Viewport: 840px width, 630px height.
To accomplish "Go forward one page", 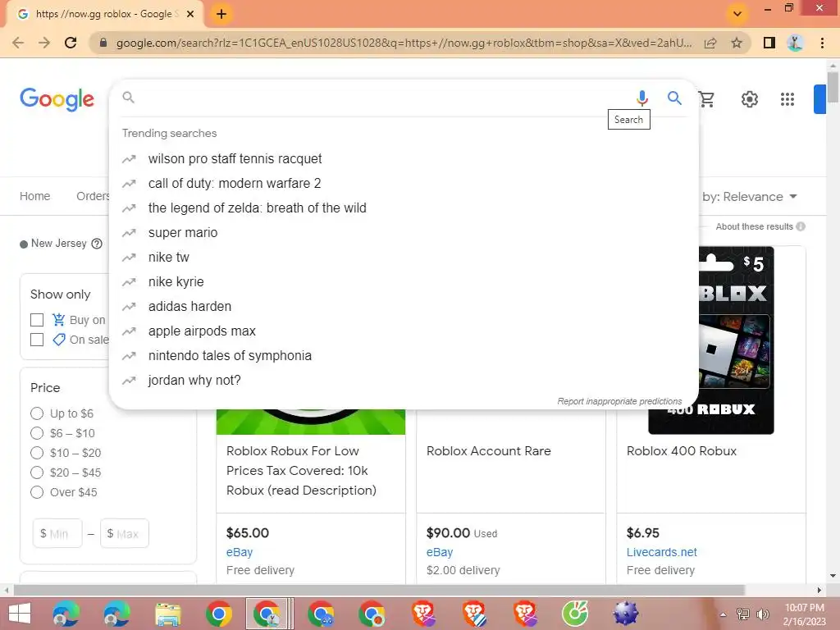I will point(44,43).
